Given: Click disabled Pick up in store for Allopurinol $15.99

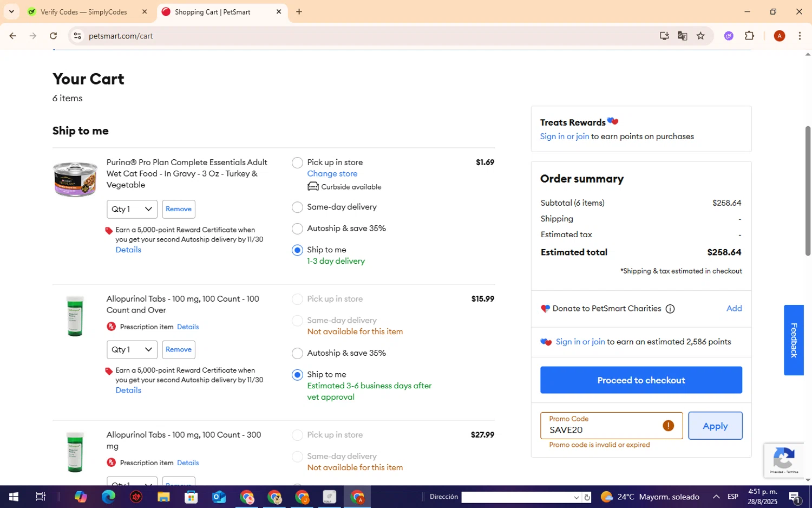Looking at the screenshot, I should coord(297,299).
